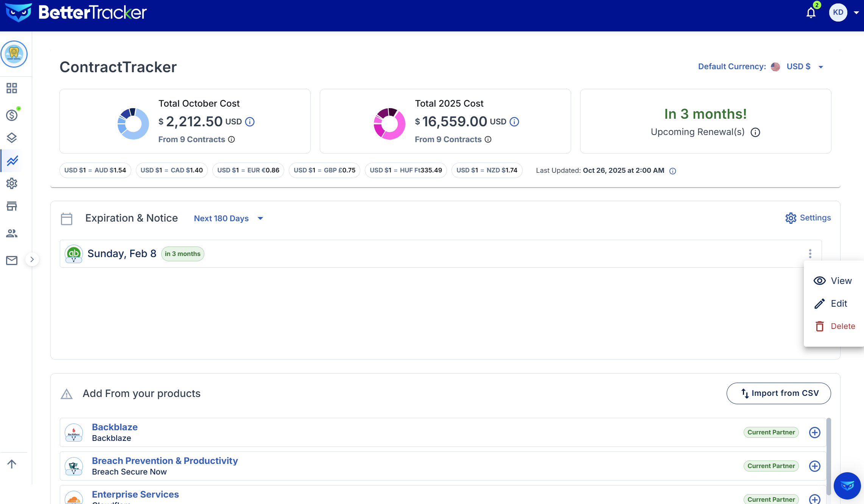The height and width of the screenshot is (504, 864).
Task: Open Expiration & Notice Settings link
Action: pos(808,218)
